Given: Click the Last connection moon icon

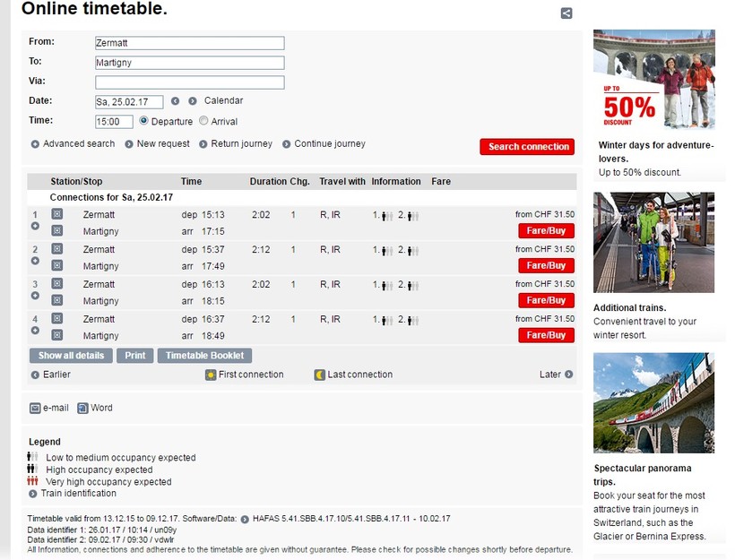Looking at the screenshot, I should coord(320,375).
